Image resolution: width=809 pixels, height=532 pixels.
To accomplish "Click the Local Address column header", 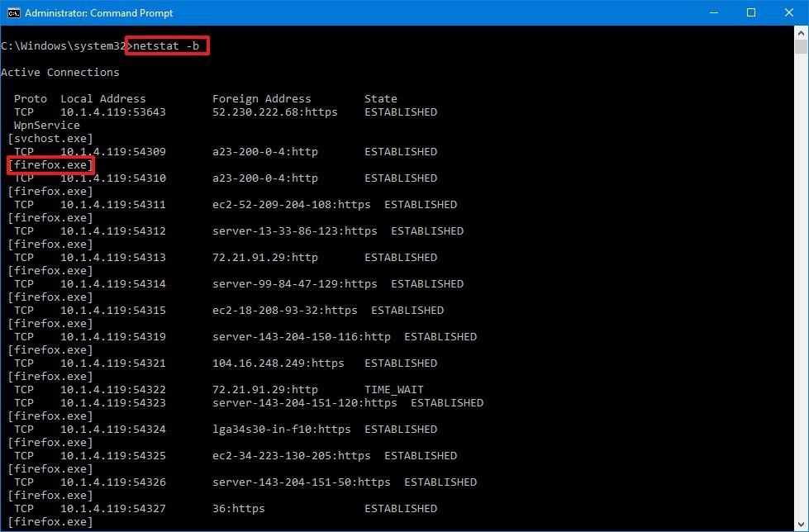I will coord(103,98).
